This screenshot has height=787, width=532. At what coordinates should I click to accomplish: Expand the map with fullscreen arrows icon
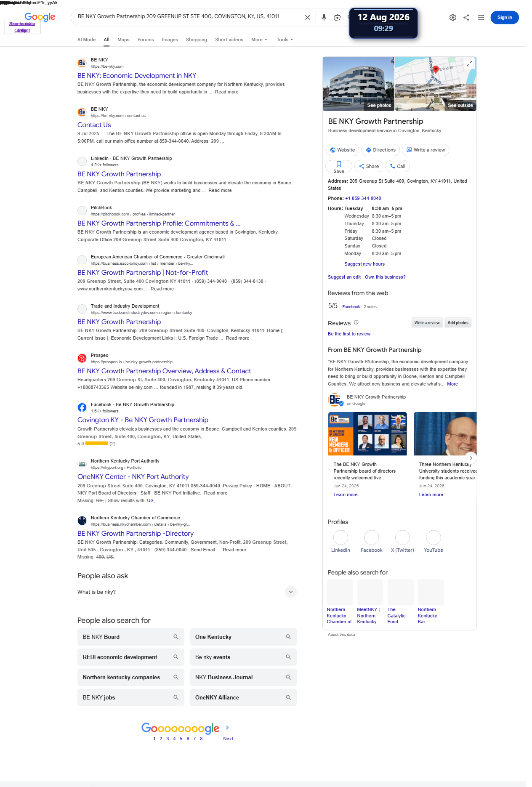pyautogui.click(x=469, y=64)
